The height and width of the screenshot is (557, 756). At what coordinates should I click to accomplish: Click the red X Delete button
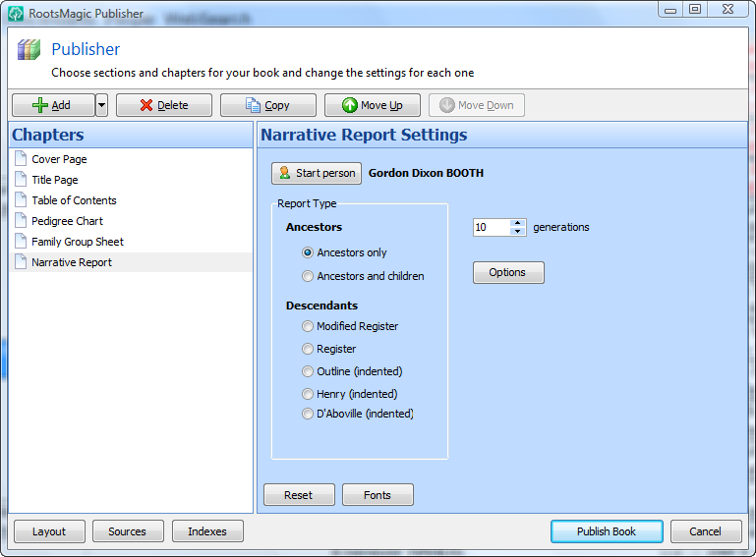164,105
